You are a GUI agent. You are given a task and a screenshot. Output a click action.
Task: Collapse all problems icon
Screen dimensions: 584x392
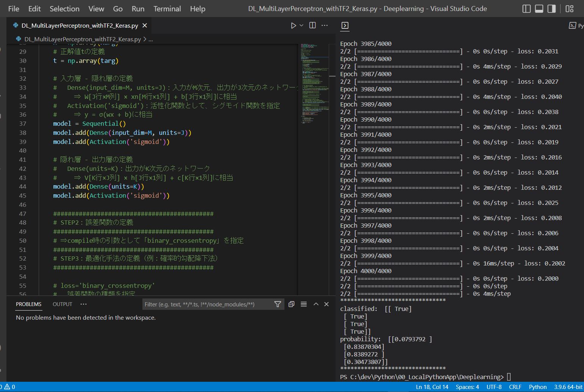click(x=291, y=304)
